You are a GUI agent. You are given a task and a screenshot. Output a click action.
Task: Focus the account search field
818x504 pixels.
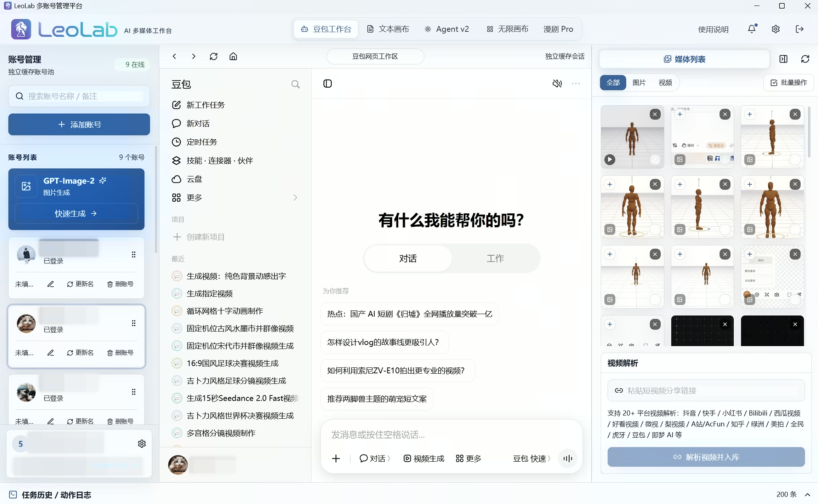coord(79,96)
